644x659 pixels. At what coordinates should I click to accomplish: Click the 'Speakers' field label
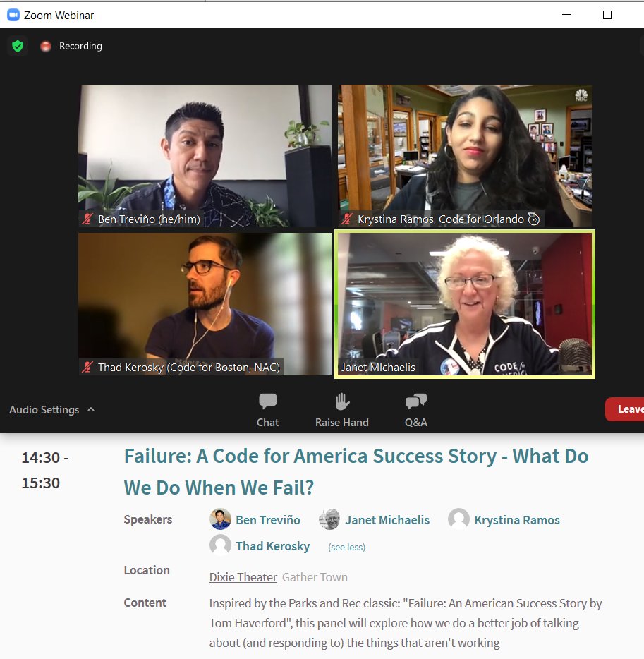pyautogui.click(x=148, y=519)
